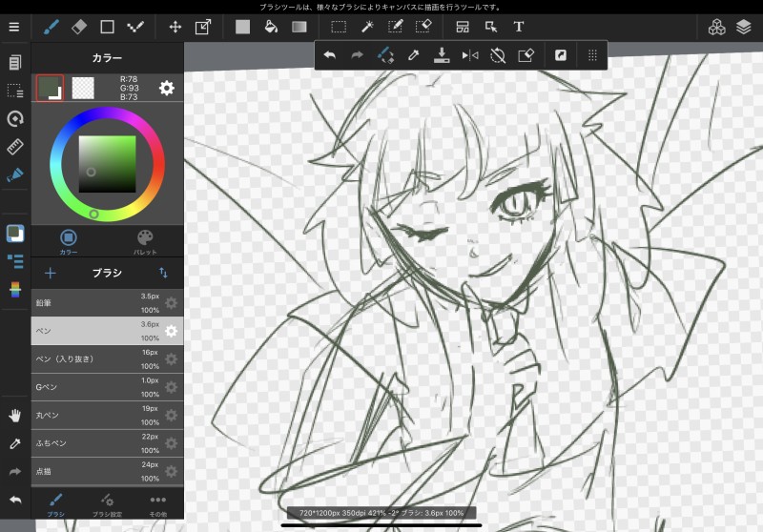Click Redo arrow in left sidebar

pyautogui.click(x=15, y=472)
